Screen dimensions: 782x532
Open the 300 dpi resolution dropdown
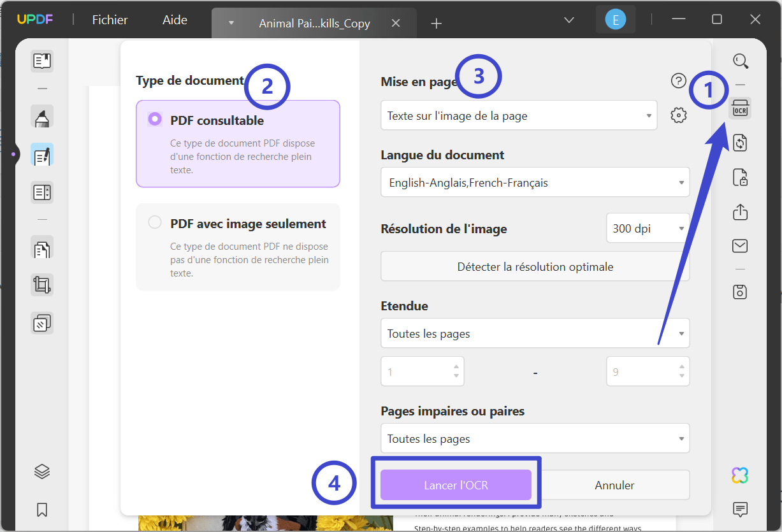[x=648, y=228]
